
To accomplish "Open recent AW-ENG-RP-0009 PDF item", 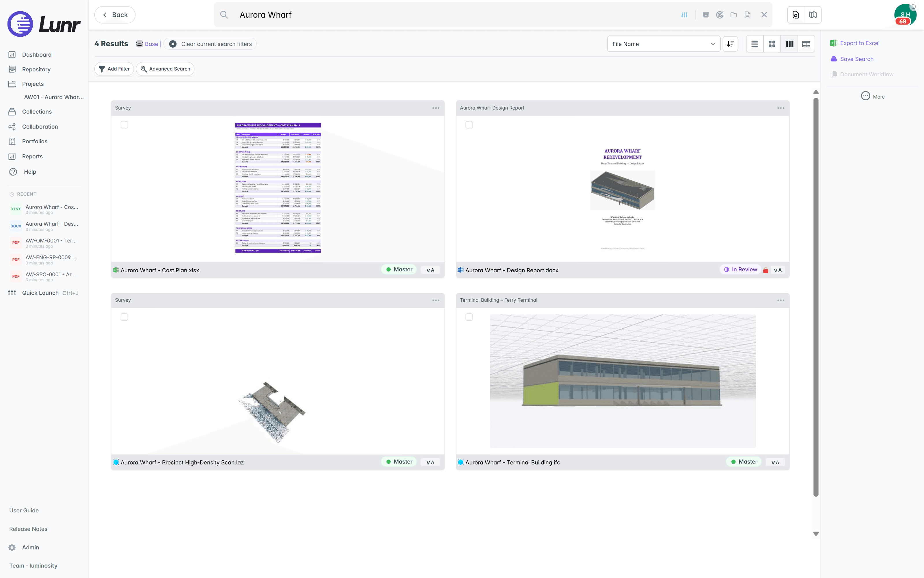I will (x=44, y=260).
